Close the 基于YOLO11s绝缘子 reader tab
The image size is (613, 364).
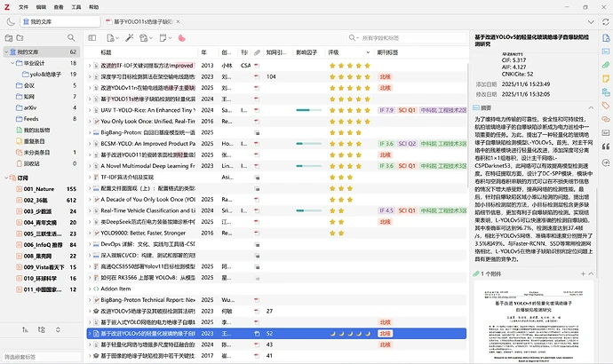[178, 22]
